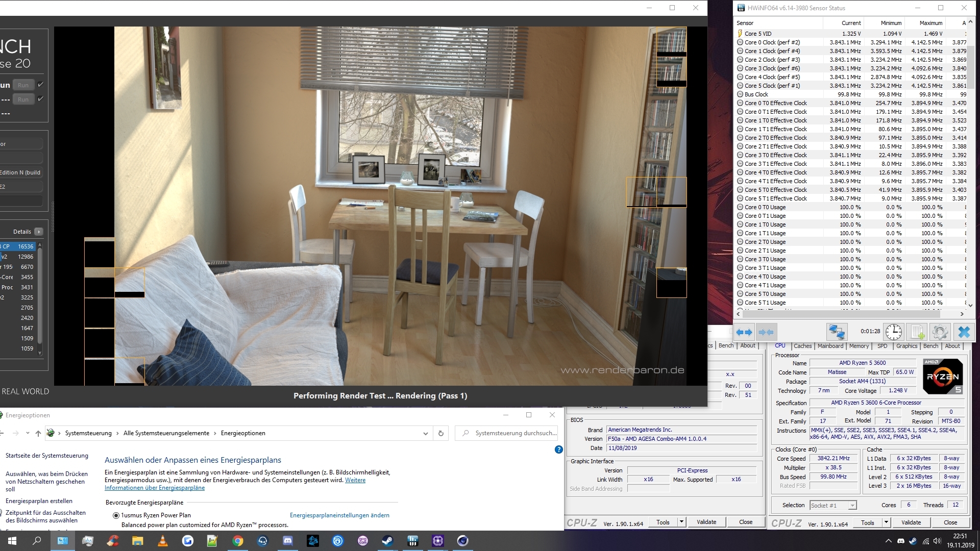Switch to the Mainboard tab in CPU-Z
Viewport: 980px width, 551px height.
click(x=830, y=346)
